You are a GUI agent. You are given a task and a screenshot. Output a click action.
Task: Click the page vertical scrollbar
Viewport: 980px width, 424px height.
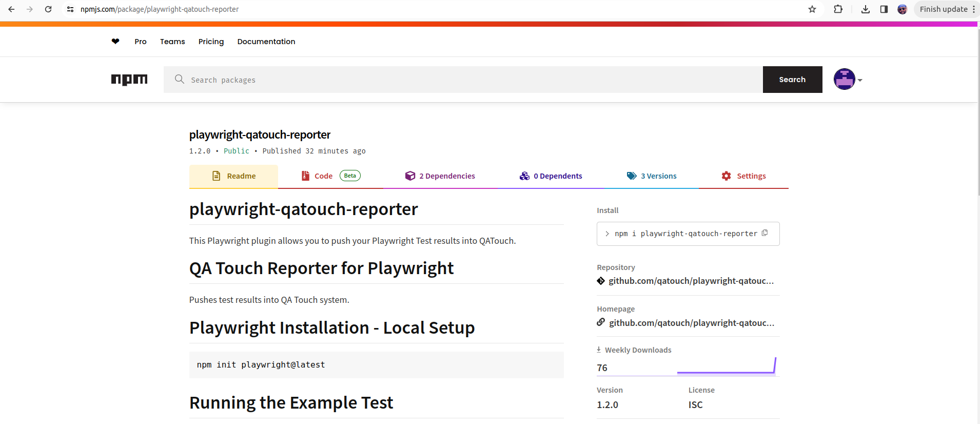pos(978,112)
